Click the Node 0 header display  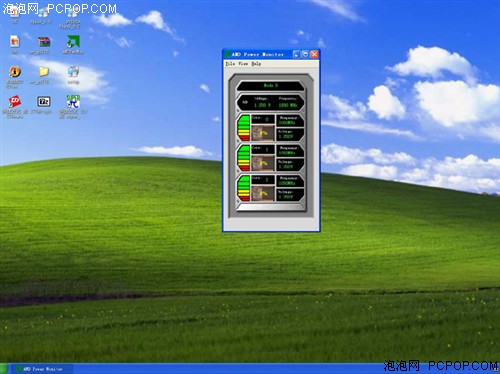click(270, 86)
